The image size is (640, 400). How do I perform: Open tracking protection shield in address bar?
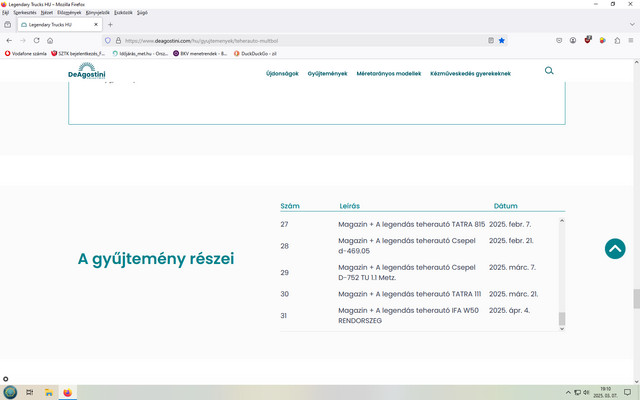pyautogui.click(x=108, y=40)
